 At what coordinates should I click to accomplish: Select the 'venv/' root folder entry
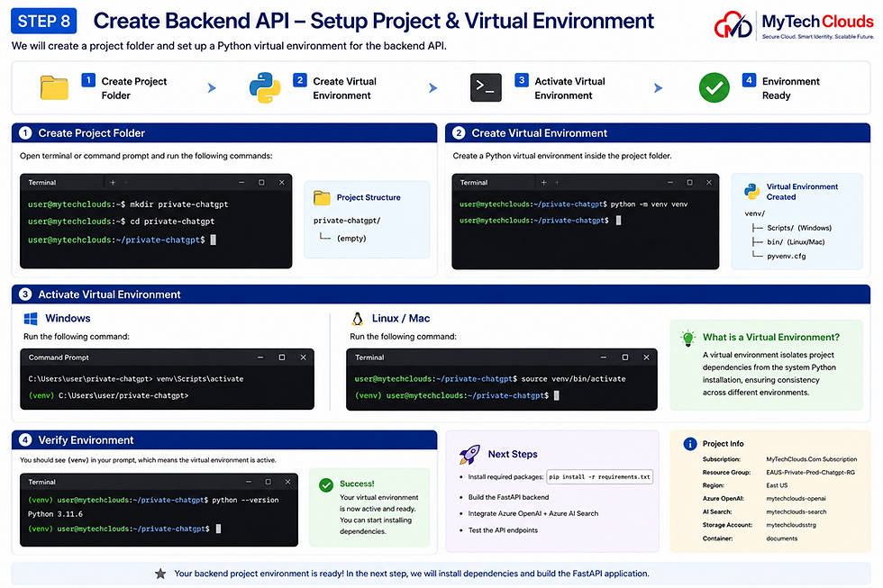(755, 213)
